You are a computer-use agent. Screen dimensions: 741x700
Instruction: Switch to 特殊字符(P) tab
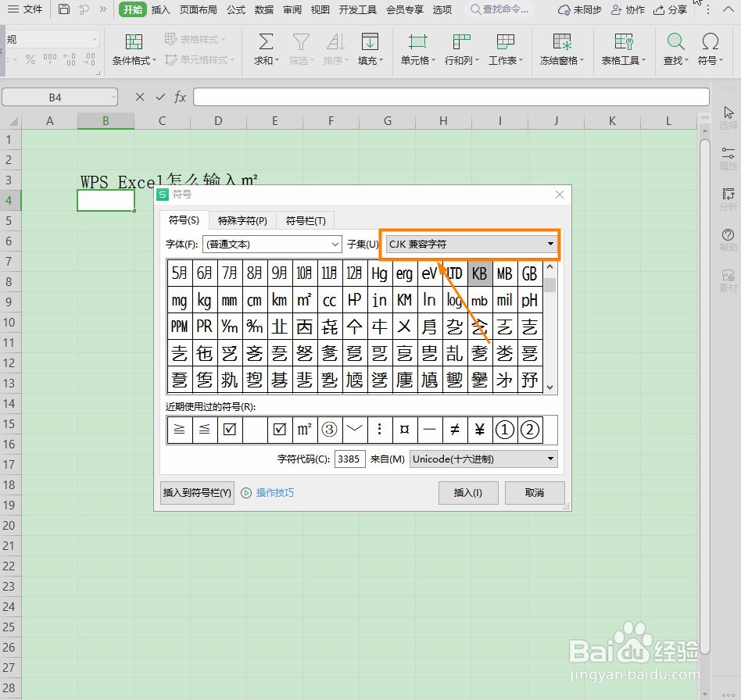pyautogui.click(x=242, y=220)
